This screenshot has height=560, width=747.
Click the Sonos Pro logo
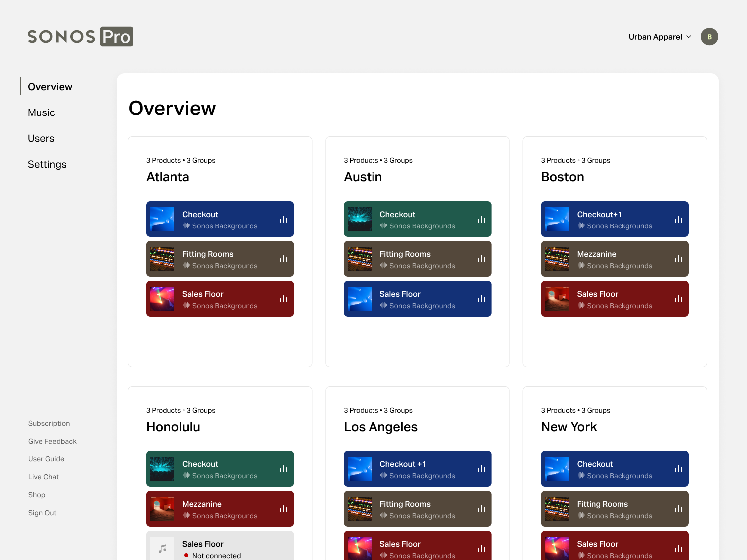coord(81,37)
